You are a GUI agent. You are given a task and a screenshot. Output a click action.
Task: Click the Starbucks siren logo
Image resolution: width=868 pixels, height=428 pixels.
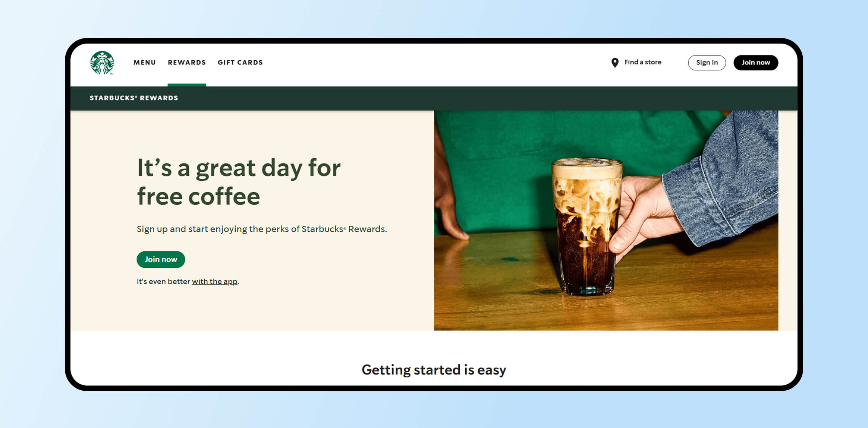(x=102, y=63)
